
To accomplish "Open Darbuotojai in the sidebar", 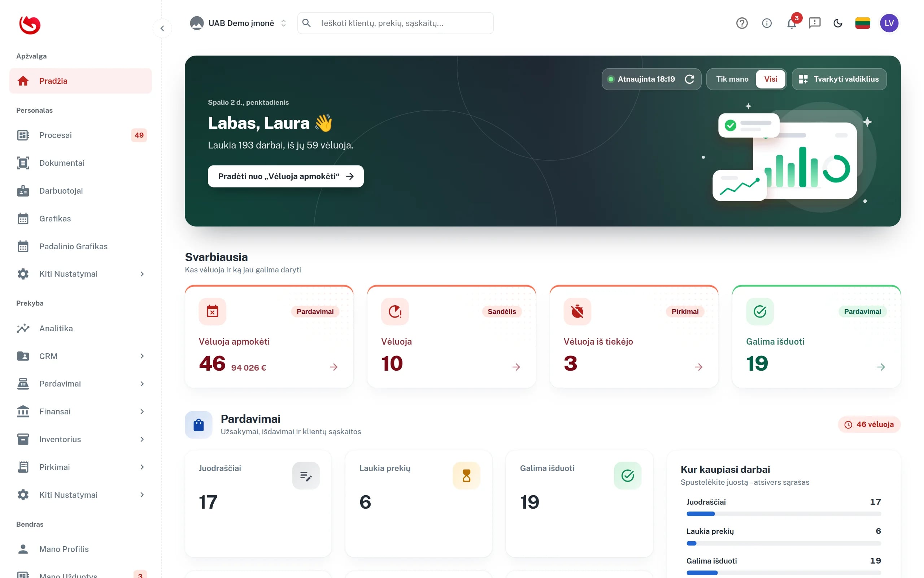I will (80, 191).
